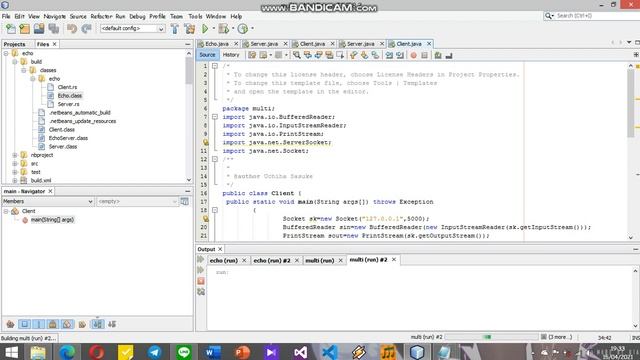Viewport: 640px width, 360px height.
Task: Toggle Show Non-Public Members in Navigator
Action: pos(53,324)
